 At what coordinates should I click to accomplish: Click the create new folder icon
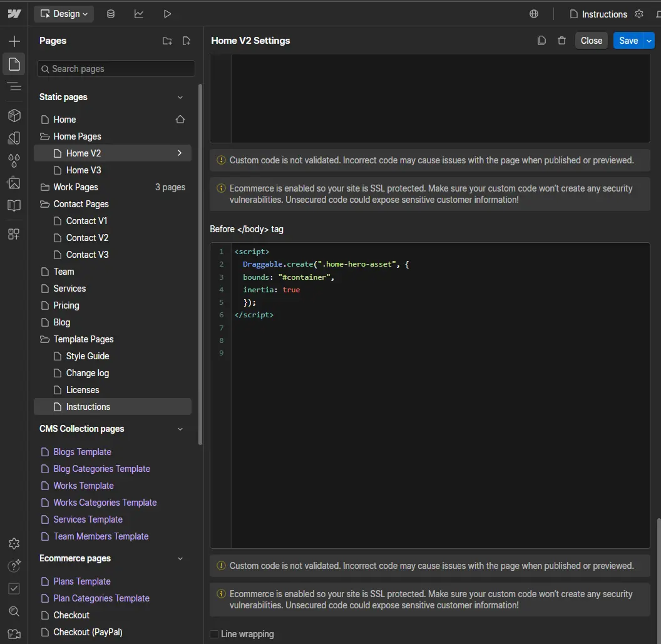[167, 41]
